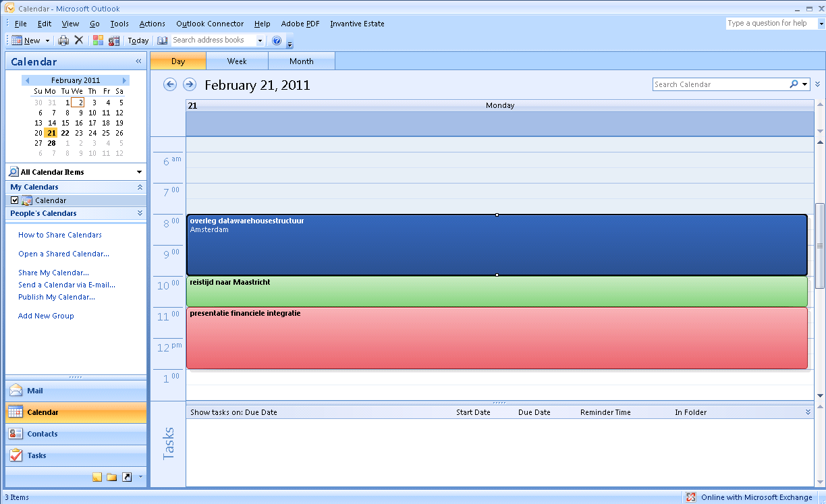Open Folder List via the folder icon
The height and width of the screenshot is (504, 826).
click(x=112, y=477)
